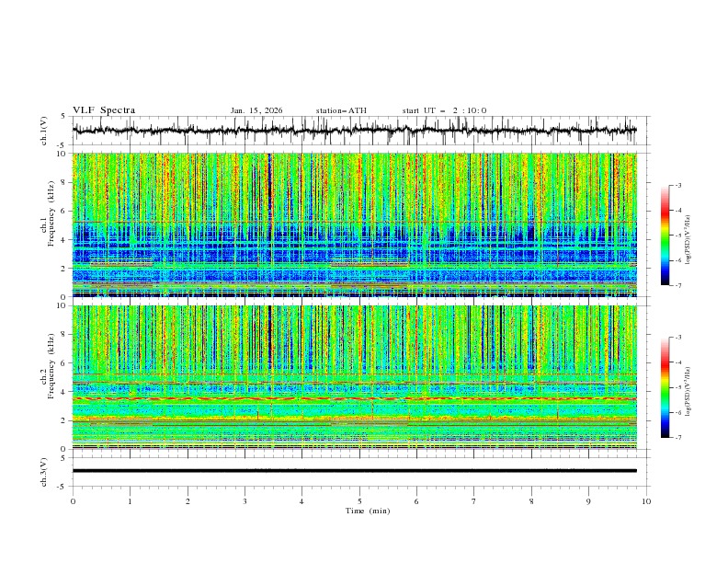Click the "2" tick on the time axis
This screenshot has width=728, height=563.
pos(188,501)
